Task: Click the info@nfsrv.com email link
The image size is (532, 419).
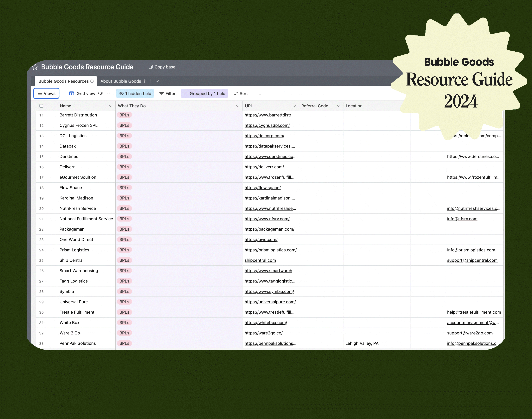Action: (462, 219)
